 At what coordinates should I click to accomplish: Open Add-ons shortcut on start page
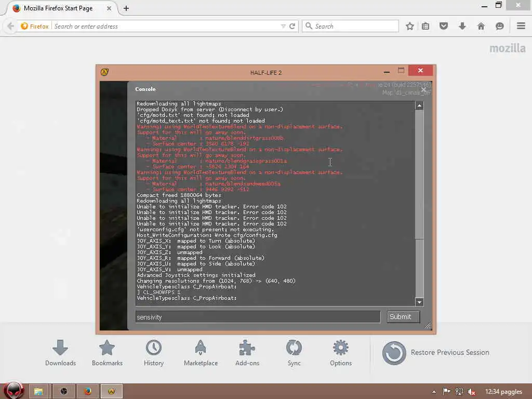point(247,353)
